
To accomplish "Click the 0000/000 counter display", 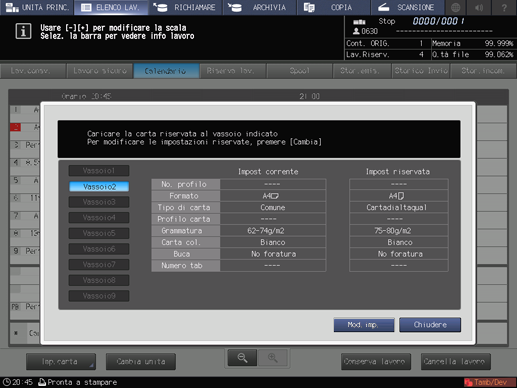I will click(x=438, y=21).
